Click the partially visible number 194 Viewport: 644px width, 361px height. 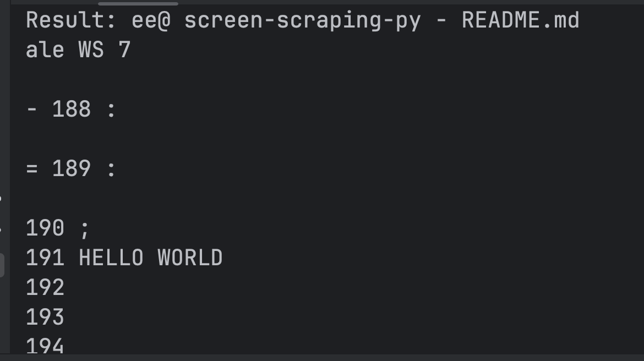pos(45,346)
